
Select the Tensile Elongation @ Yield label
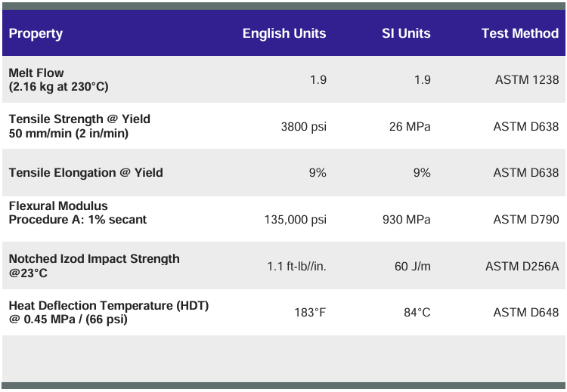click(85, 173)
